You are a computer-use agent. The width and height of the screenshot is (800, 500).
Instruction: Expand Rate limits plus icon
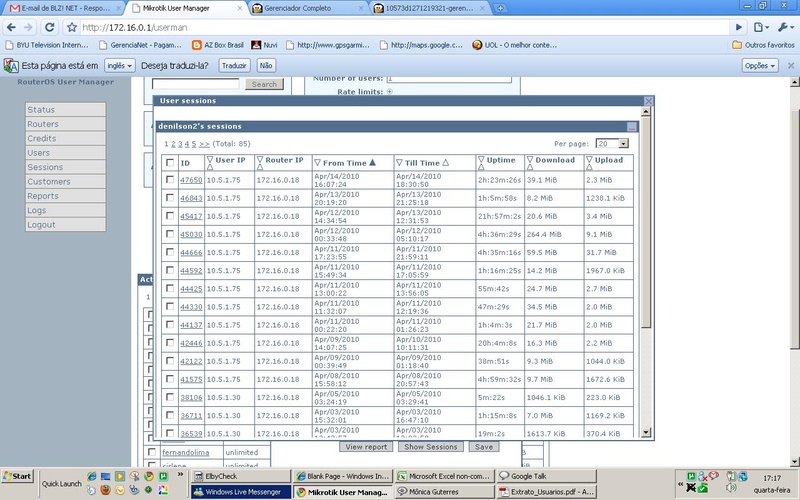[390, 92]
